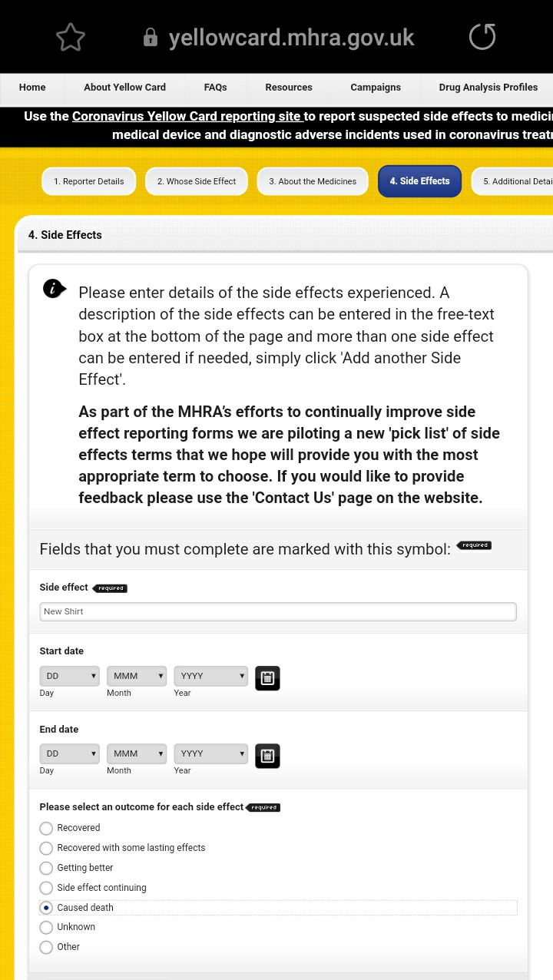Select Side effect continuing radio button
Image resolution: width=553 pixels, height=980 pixels.
pos(46,888)
